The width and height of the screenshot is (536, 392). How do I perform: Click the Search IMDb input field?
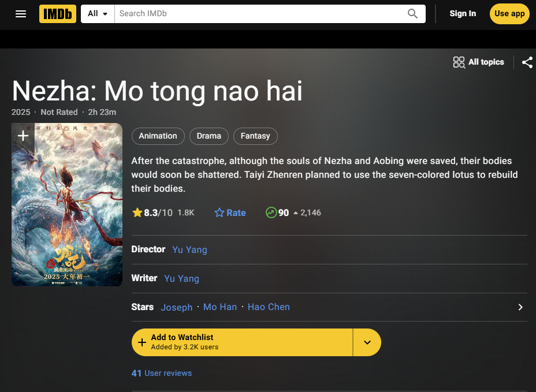tap(260, 14)
